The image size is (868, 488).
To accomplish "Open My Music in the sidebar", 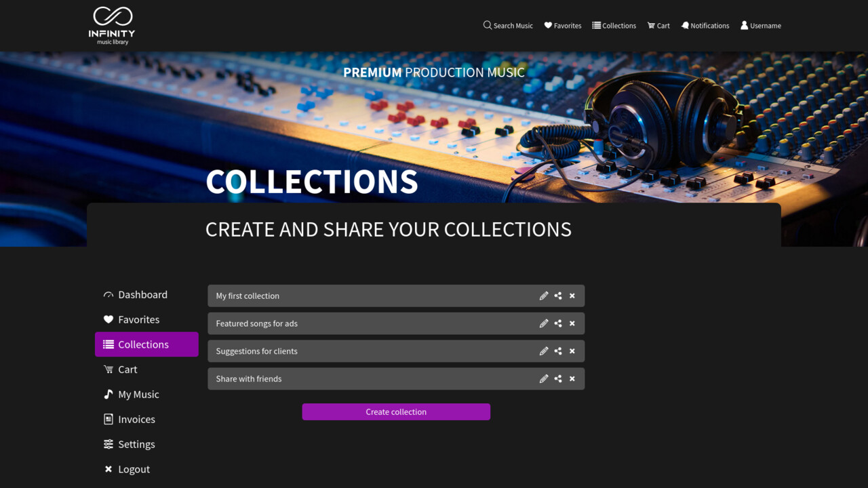I will coord(146,394).
